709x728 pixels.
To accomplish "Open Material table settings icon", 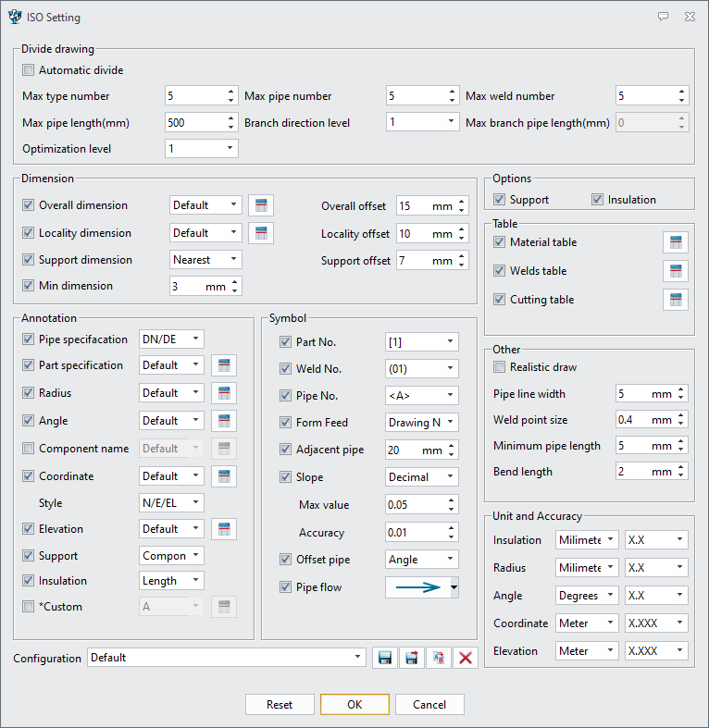I will click(676, 242).
